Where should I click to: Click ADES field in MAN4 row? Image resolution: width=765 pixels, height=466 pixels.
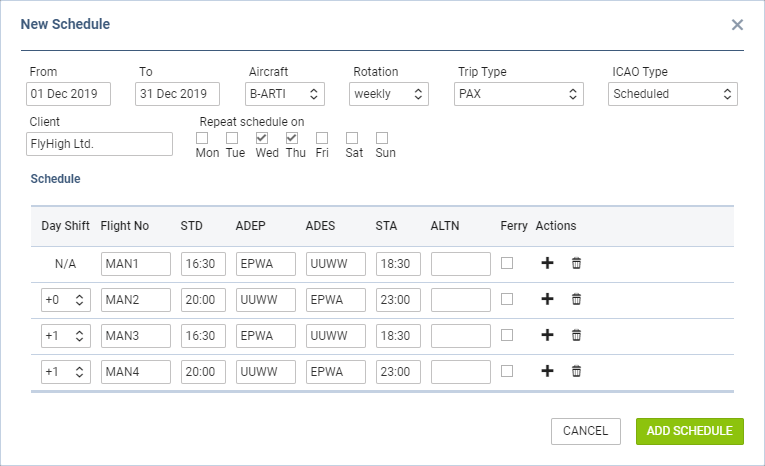pos(336,372)
